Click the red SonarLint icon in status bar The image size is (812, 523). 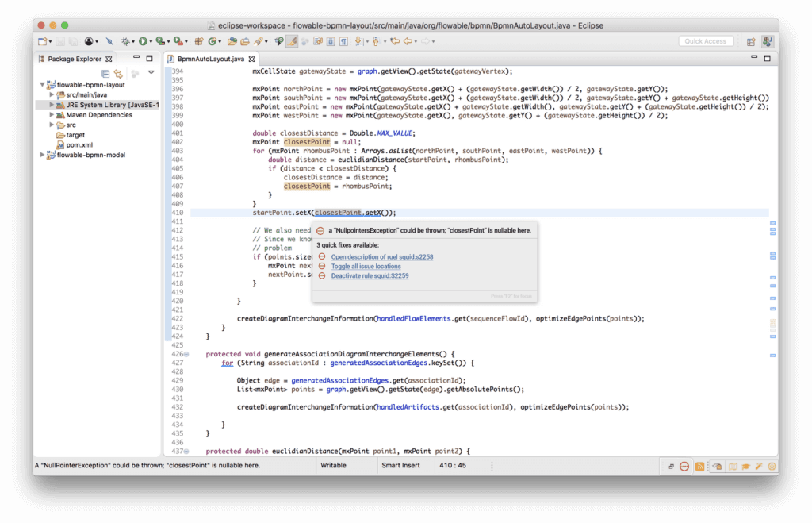684,466
